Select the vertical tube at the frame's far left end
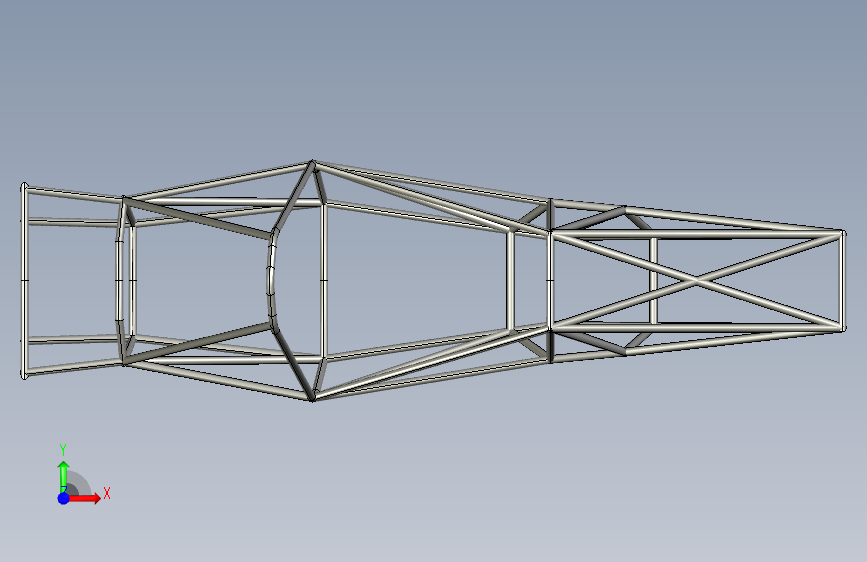This screenshot has width=867, height=562. (24, 280)
